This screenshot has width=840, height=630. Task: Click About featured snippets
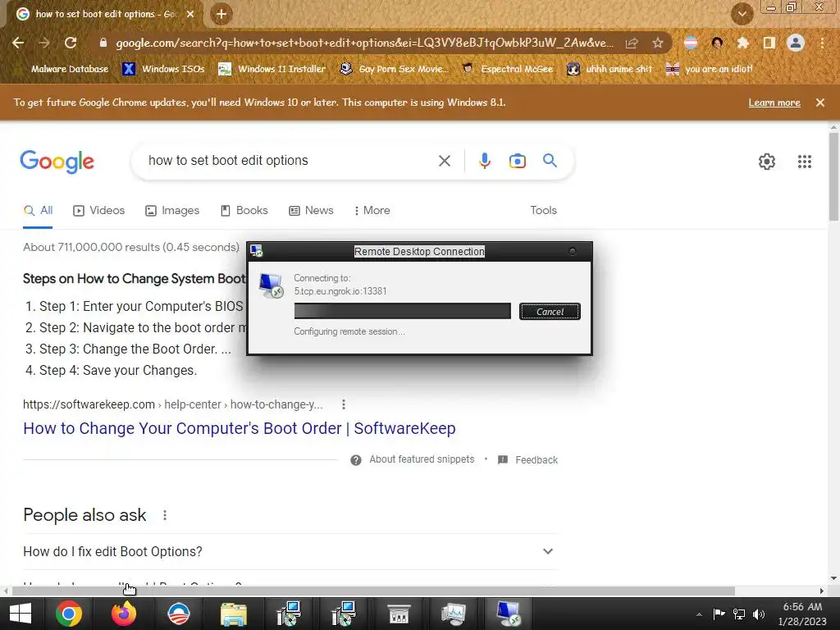point(422,459)
